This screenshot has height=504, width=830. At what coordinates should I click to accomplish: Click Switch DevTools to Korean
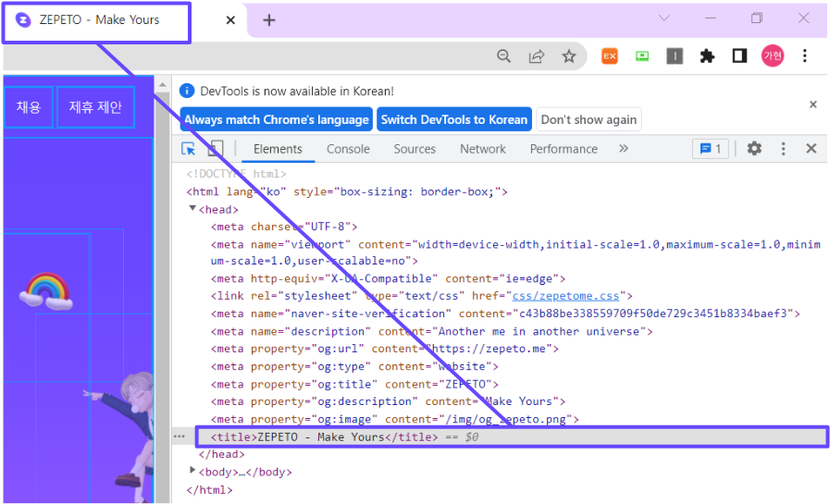454,119
